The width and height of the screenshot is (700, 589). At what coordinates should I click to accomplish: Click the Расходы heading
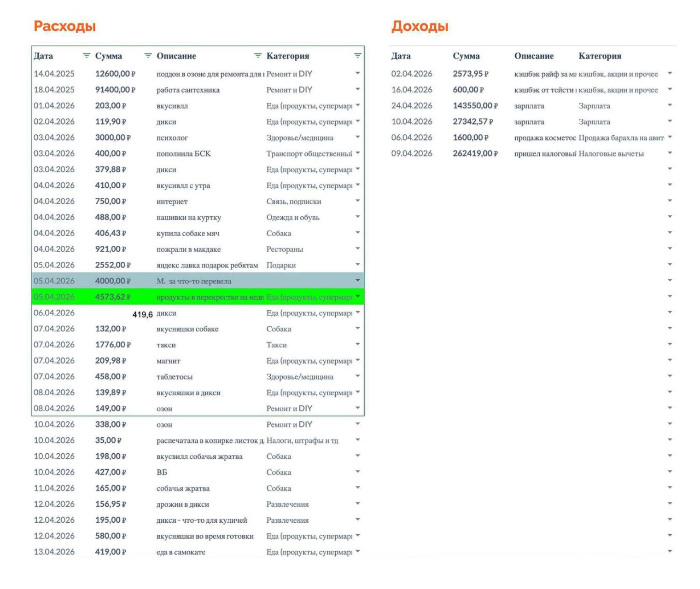click(65, 26)
